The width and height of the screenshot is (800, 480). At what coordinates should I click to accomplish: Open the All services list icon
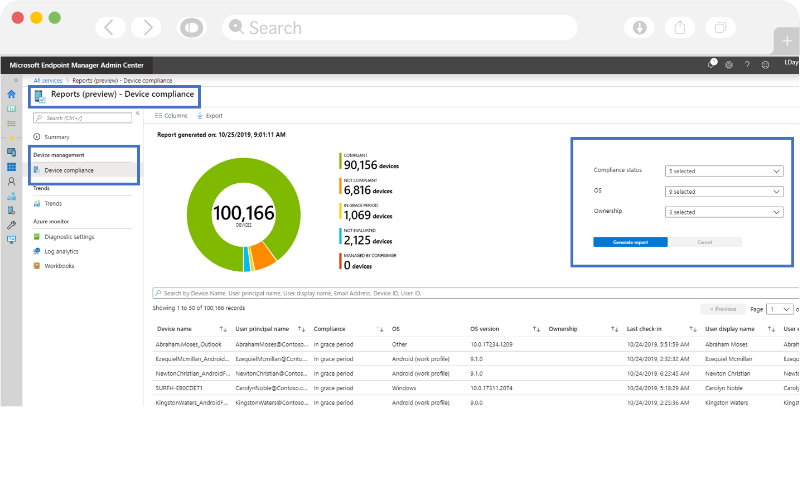pyautogui.click(x=11, y=123)
